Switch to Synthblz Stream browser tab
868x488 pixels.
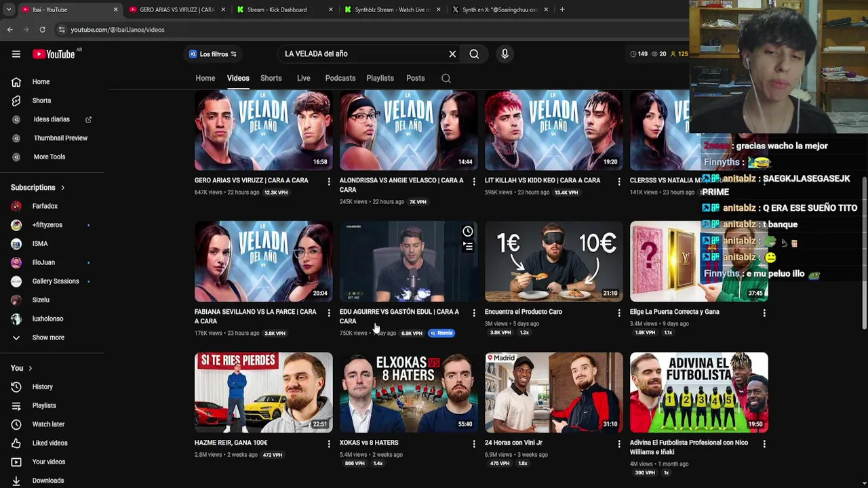[392, 9]
